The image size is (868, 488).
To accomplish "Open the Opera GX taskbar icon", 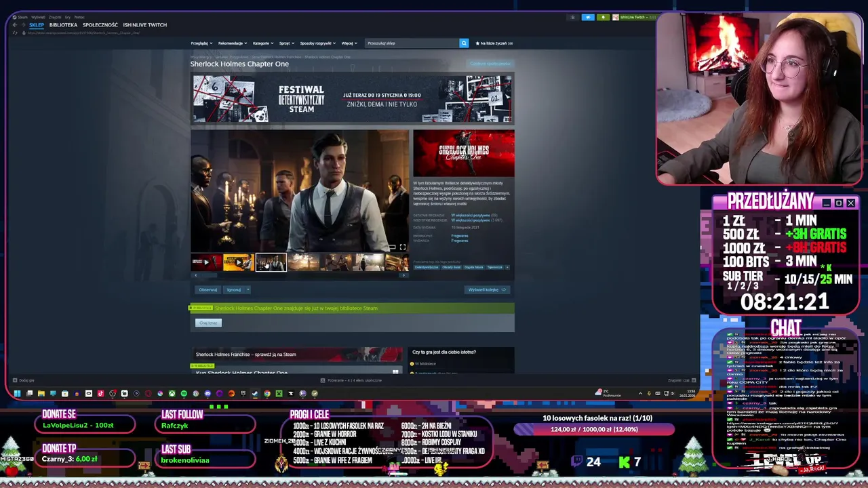I will [x=149, y=393].
